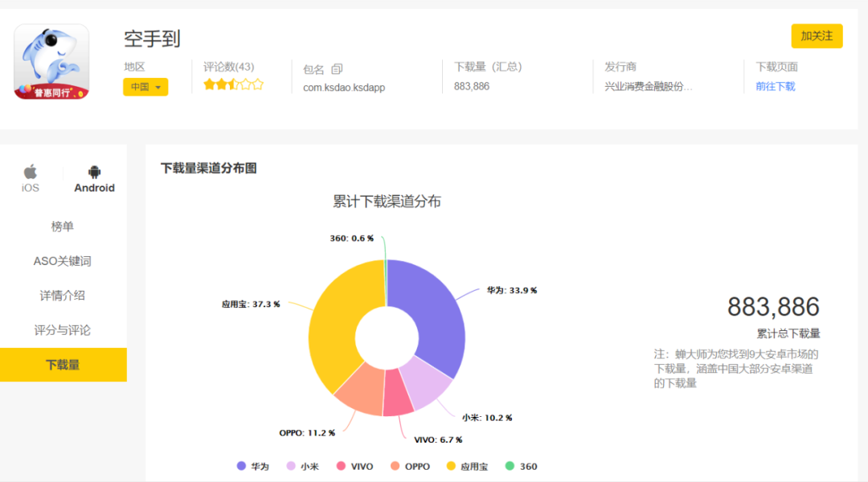Click the 评论数(43) label

[228, 67]
